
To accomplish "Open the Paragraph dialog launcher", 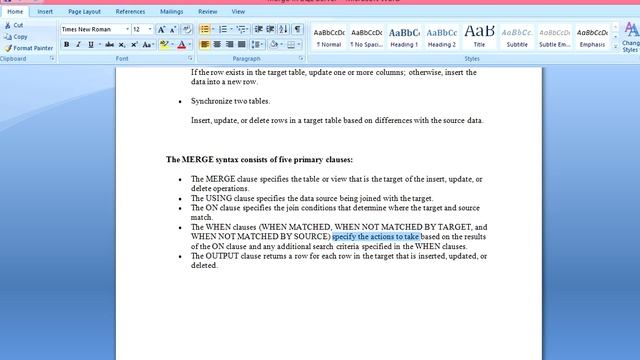I will (x=301, y=59).
